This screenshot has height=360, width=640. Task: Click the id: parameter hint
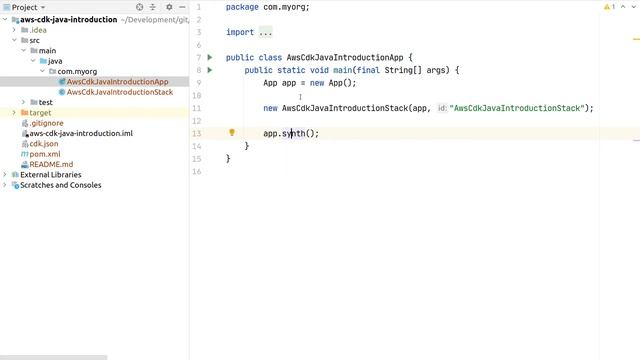click(x=442, y=108)
